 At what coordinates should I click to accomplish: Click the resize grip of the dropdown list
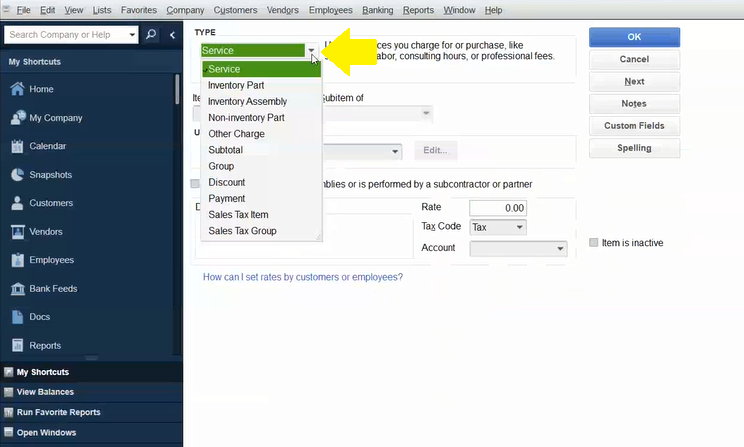318,237
